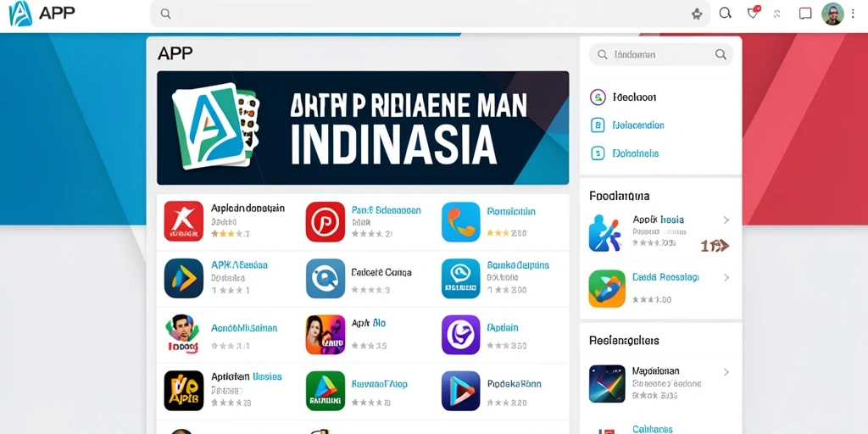Open the shield icon with red notification badge
The width and height of the screenshot is (868, 434).
(x=753, y=13)
